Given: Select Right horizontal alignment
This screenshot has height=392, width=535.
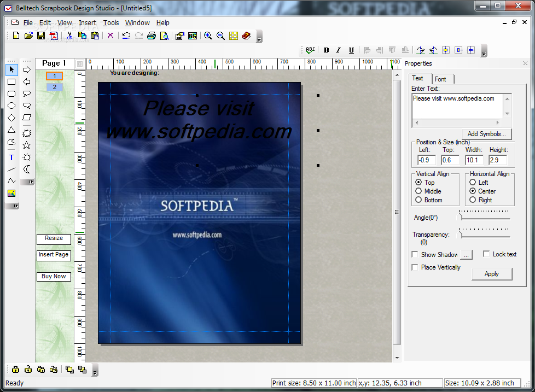Looking at the screenshot, I should click(x=473, y=200).
